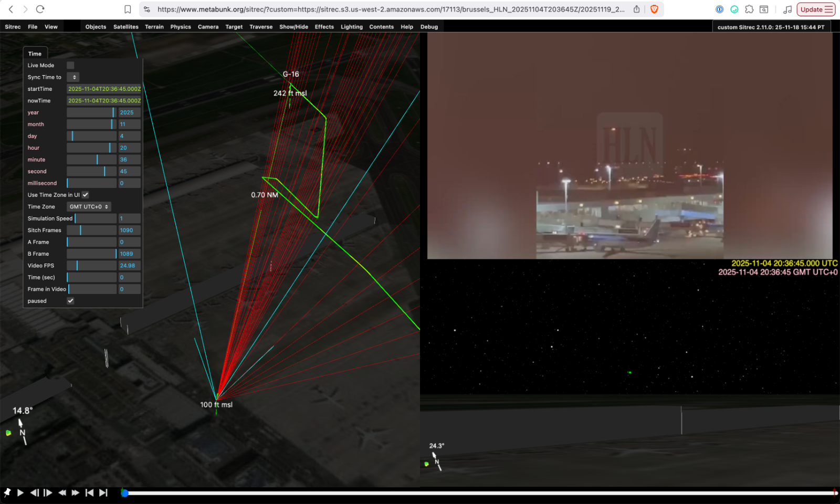Open the Time Zone GMT UTC+0 dropdown
Image resolution: width=840 pixels, height=504 pixels.
click(x=88, y=207)
